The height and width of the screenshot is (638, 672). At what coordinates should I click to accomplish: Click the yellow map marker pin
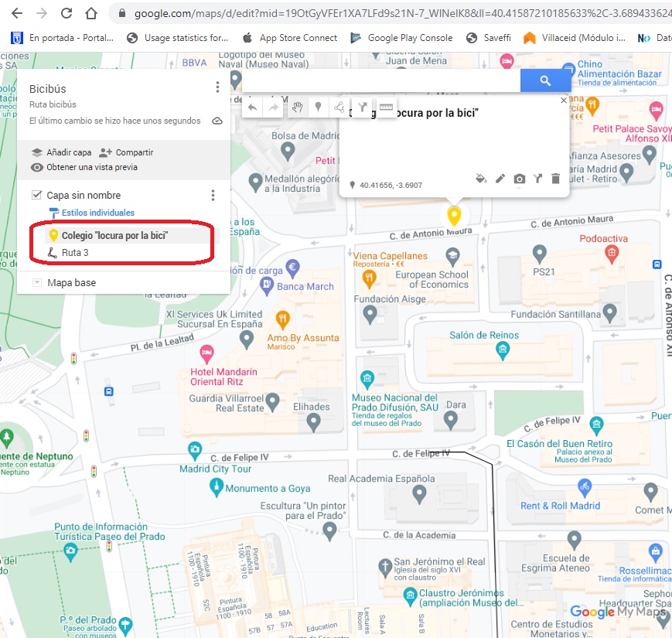(x=454, y=214)
